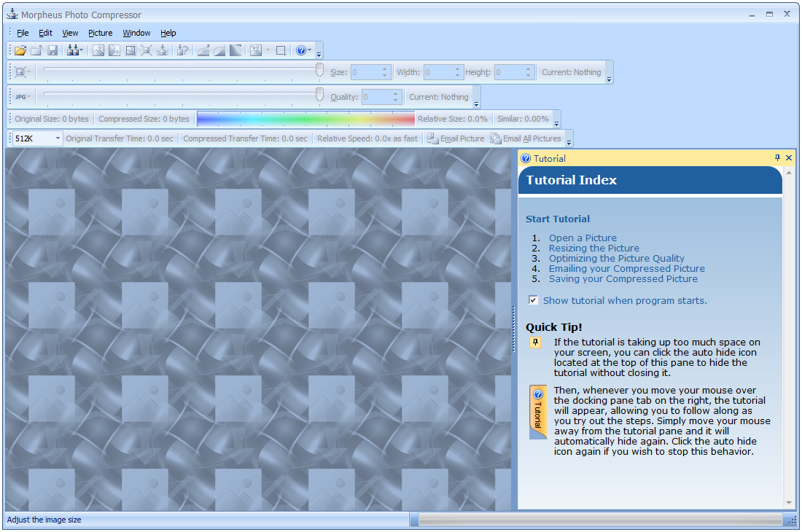The image size is (802, 532).
Task: Open dropdown arrow next to picture view icon
Action: pos(268,50)
